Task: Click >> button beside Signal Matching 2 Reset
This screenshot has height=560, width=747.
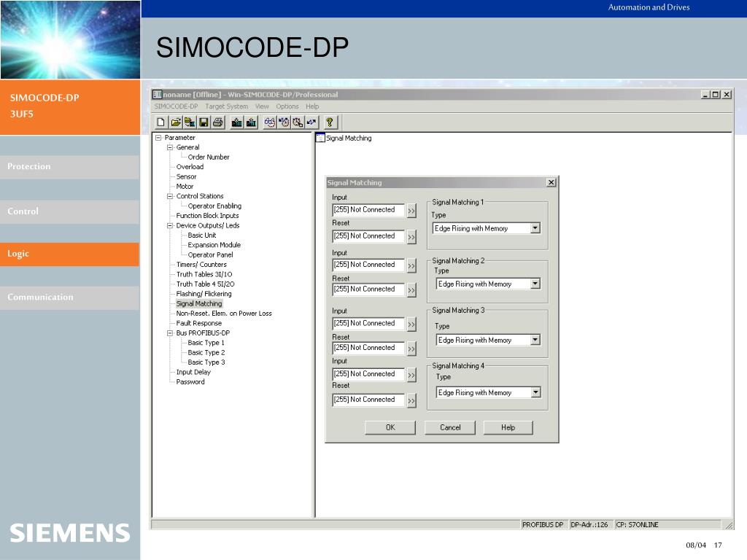Action: 411,290
